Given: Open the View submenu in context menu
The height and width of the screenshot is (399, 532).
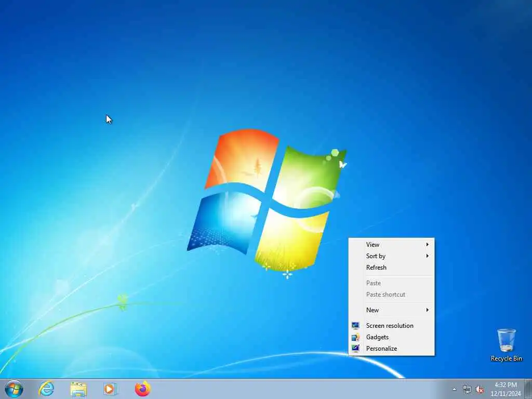Looking at the screenshot, I should [392, 245].
